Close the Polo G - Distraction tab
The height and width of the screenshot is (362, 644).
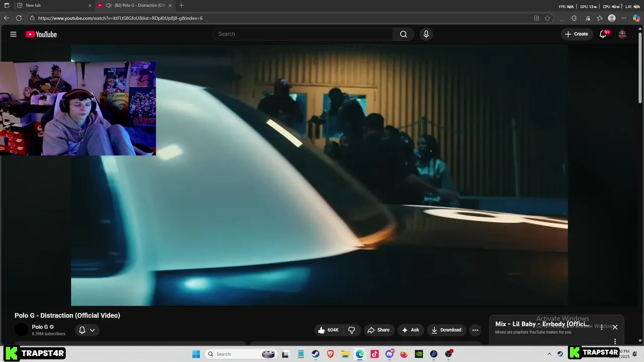[170, 6]
